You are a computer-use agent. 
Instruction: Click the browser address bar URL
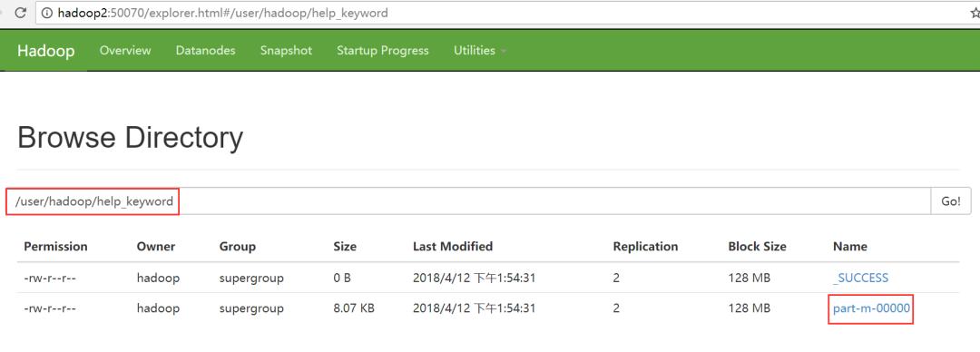point(222,13)
